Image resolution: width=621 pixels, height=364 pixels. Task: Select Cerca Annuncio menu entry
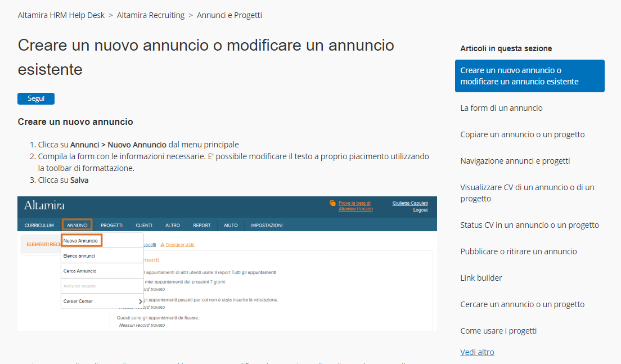(81, 271)
